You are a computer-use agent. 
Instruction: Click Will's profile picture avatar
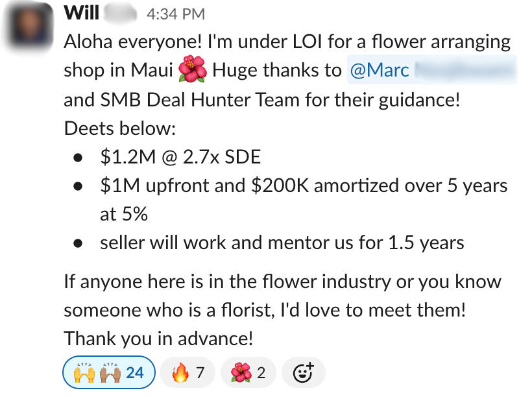[29, 26]
